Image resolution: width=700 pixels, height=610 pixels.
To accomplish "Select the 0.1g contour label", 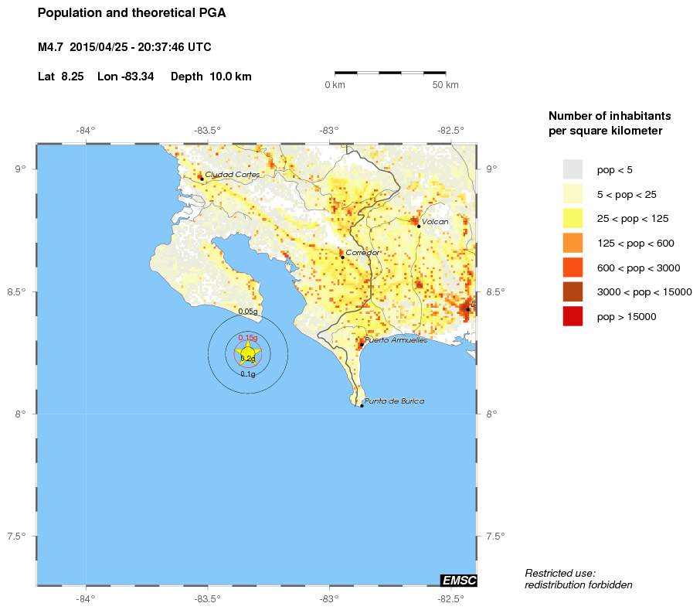I will pyautogui.click(x=248, y=374).
